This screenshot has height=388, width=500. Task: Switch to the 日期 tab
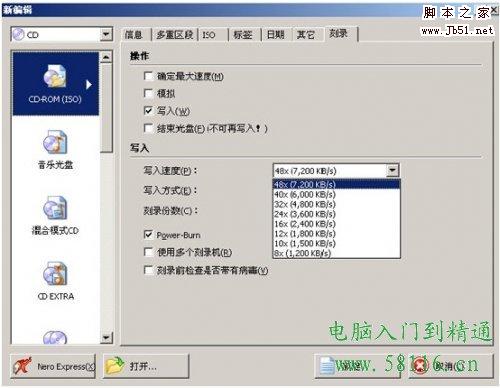tap(276, 34)
